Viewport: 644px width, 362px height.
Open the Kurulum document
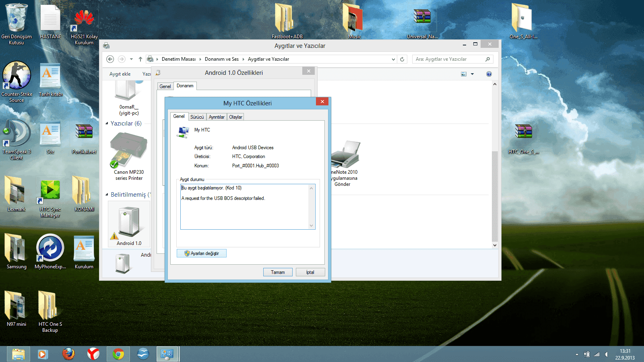[x=84, y=252]
